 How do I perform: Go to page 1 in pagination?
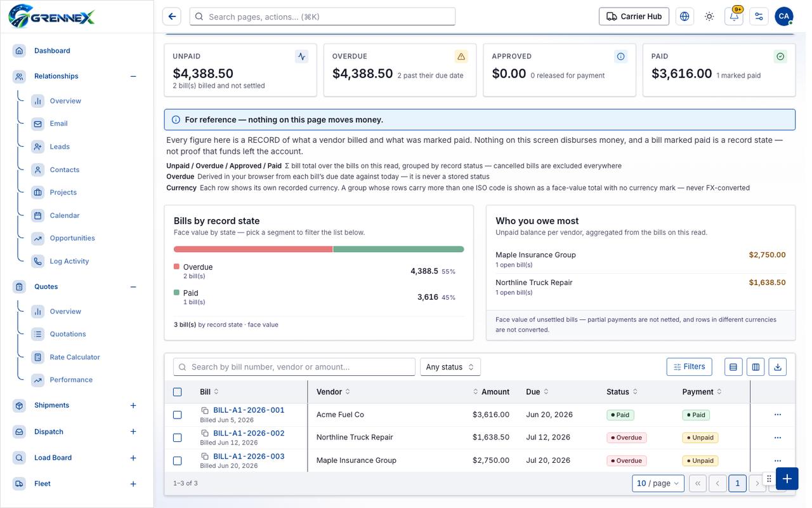click(737, 483)
